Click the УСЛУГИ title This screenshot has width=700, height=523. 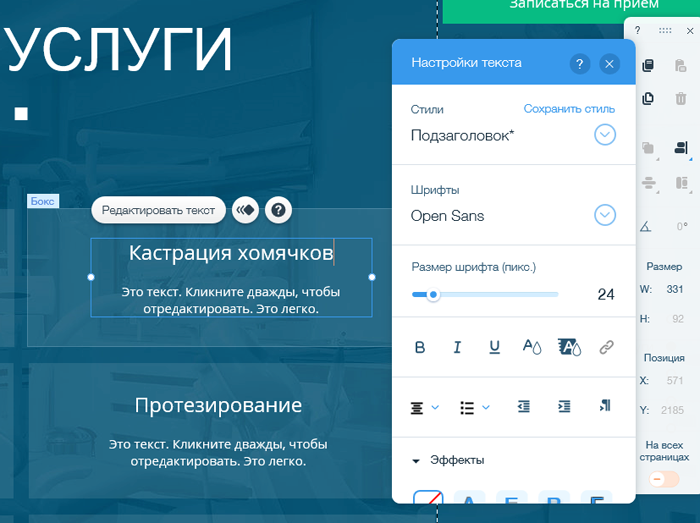[117, 49]
